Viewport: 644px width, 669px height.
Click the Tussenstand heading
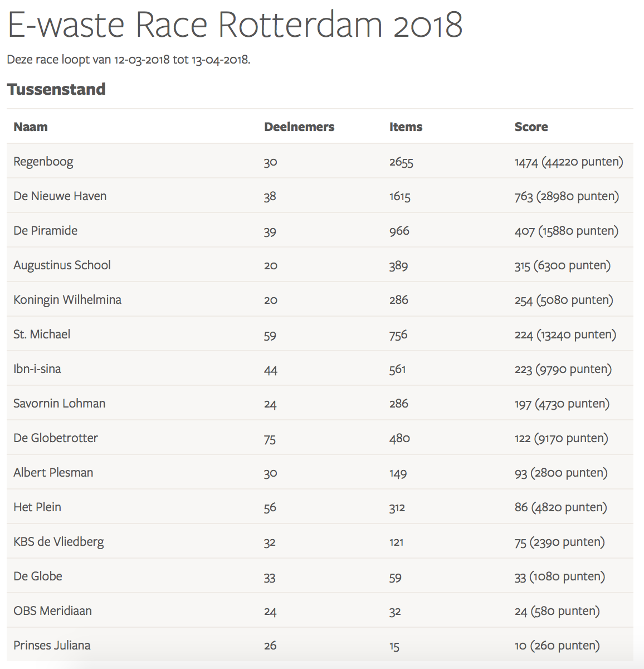56,89
